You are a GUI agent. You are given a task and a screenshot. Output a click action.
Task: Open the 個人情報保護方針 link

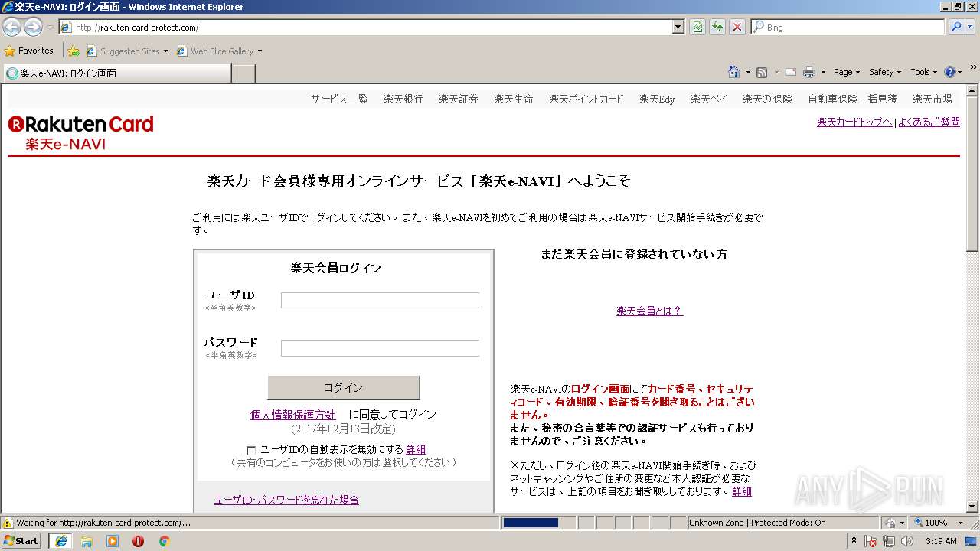tap(293, 415)
